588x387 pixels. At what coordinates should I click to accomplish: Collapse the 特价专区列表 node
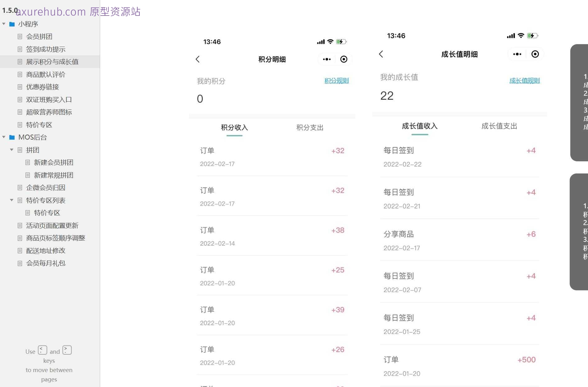coord(11,200)
